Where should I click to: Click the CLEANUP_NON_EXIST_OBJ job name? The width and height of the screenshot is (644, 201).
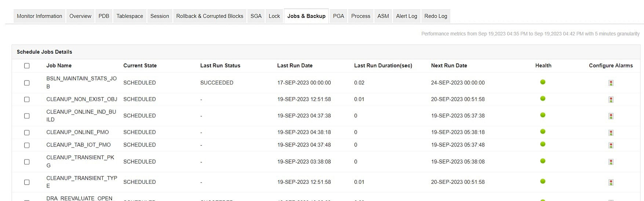coord(81,99)
